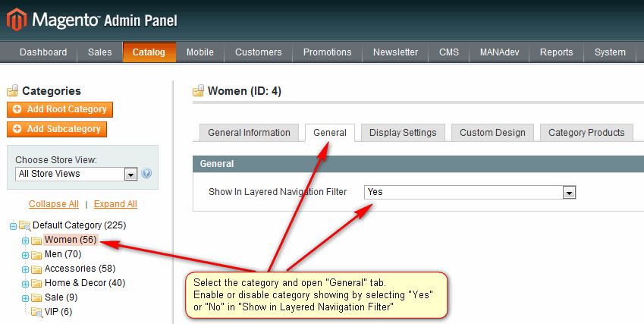Open Show In Layered Navigation Filter dropdown
The width and height of the screenshot is (644, 324).
(470, 192)
